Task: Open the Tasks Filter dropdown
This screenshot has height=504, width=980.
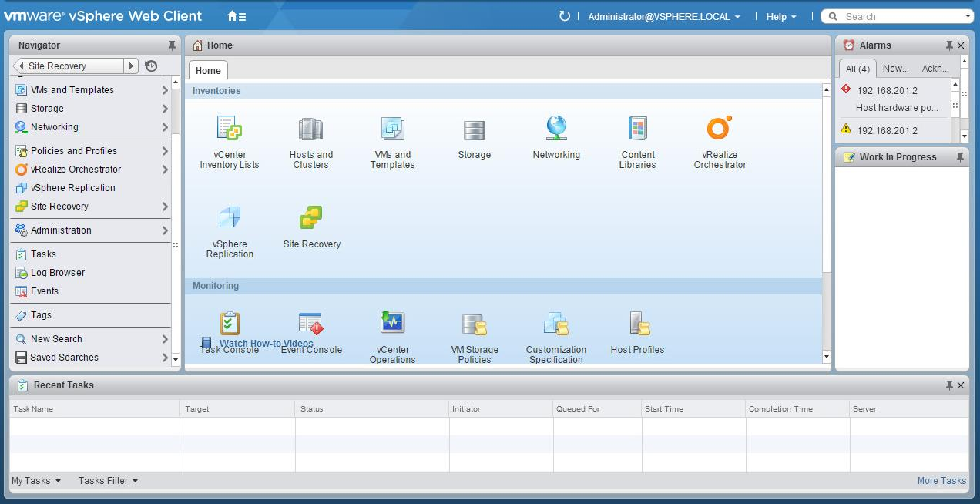Action: click(x=108, y=481)
